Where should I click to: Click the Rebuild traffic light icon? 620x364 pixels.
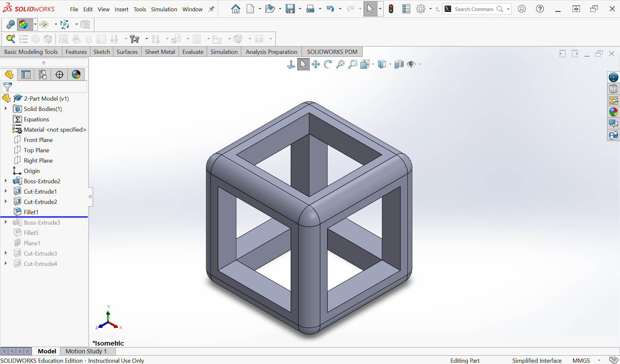[x=391, y=9]
